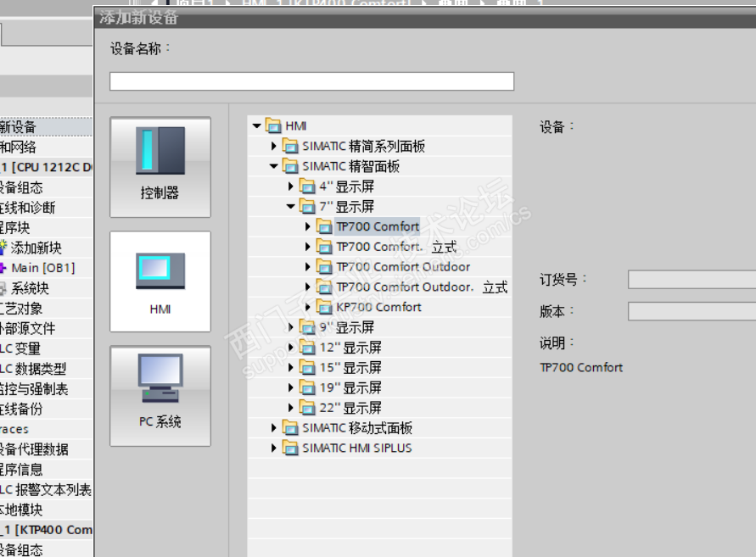This screenshot has height=557, width=756.
Task: Click the 说明 text TP700 Comfort
Action: [581, 368]
